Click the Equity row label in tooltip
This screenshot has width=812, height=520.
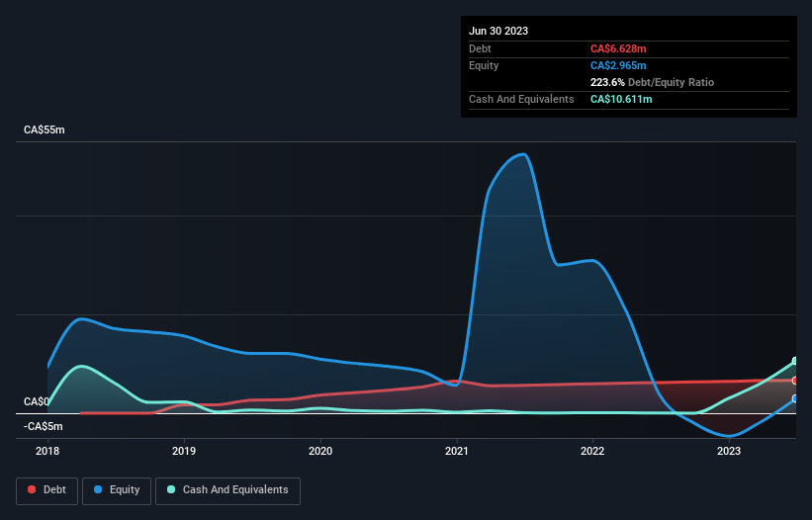click(x=484, y=65)
